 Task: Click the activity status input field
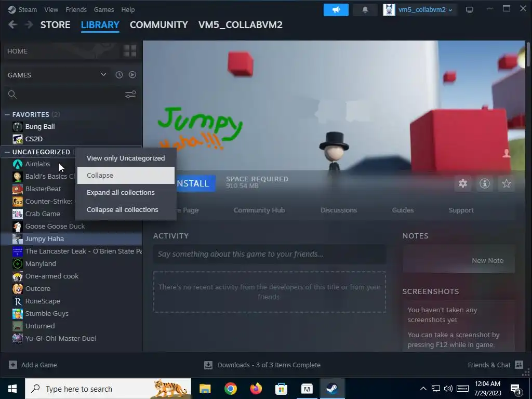click(x=270, y=254)
